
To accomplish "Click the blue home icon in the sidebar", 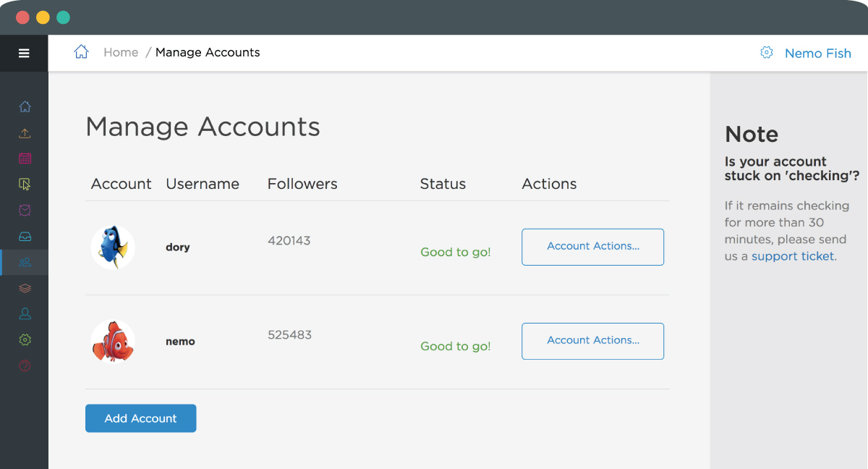I will 25,107.
